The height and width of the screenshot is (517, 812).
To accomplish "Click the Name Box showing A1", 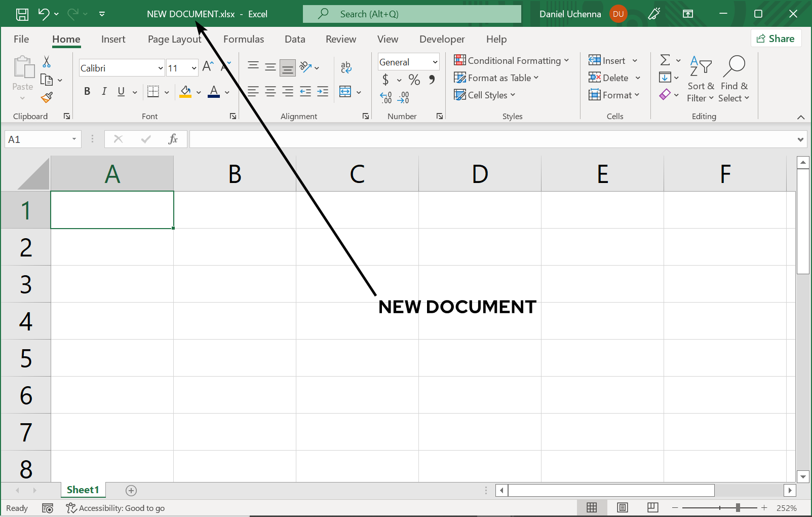I will pyautogui.click(x=37, y=139).
